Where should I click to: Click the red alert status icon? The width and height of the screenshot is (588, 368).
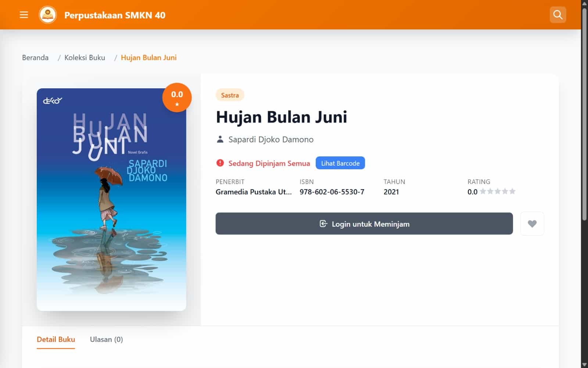pyautogui.click(x=220, y=163)
